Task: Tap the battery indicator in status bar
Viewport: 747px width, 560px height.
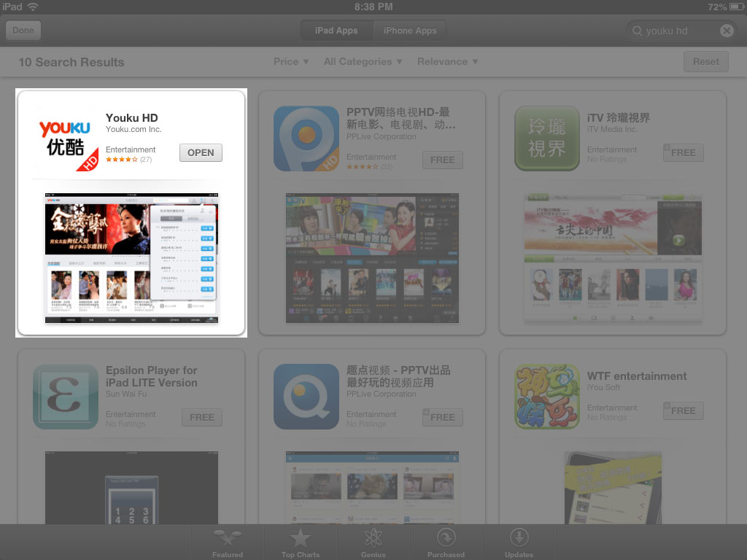Action: [736, 7]
